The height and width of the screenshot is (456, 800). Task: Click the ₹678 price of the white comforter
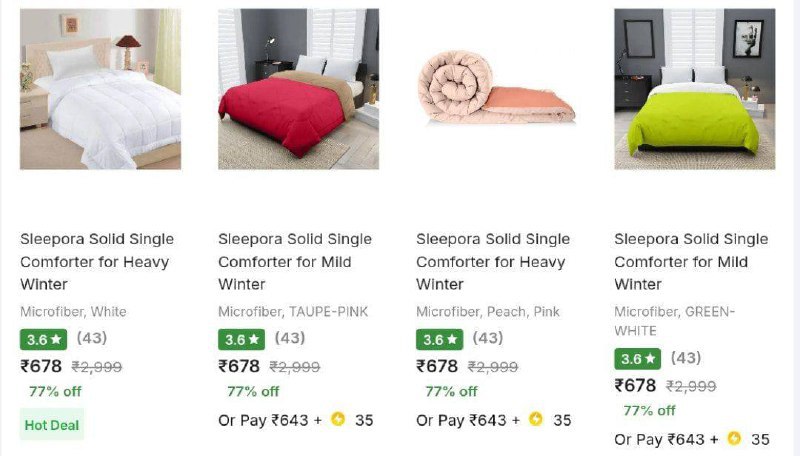tap(41, 366)
